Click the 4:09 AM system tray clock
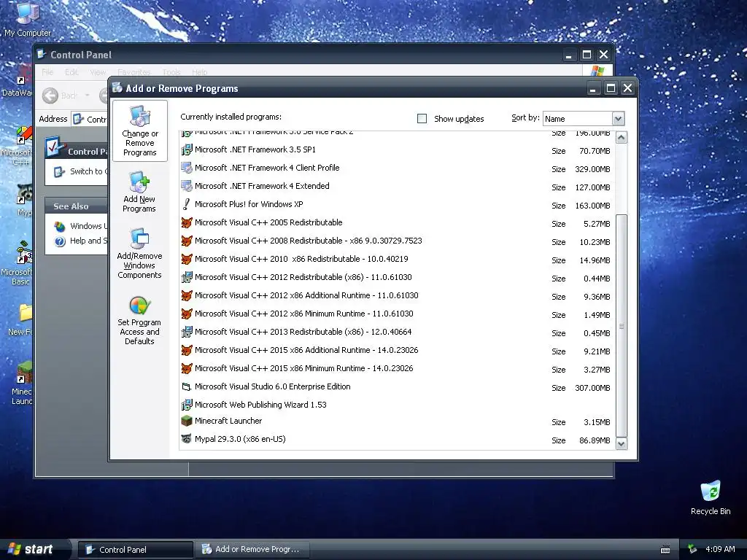 (720, 549)
